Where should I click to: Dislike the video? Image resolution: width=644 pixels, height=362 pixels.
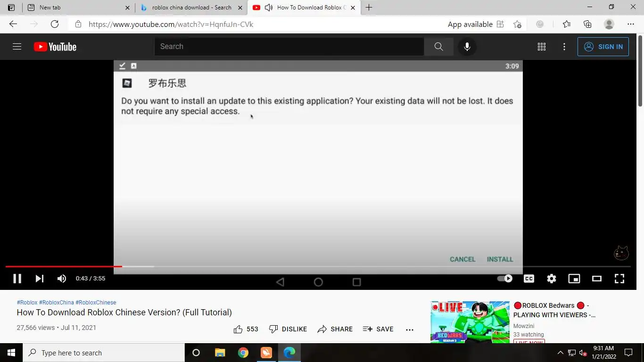288,329
